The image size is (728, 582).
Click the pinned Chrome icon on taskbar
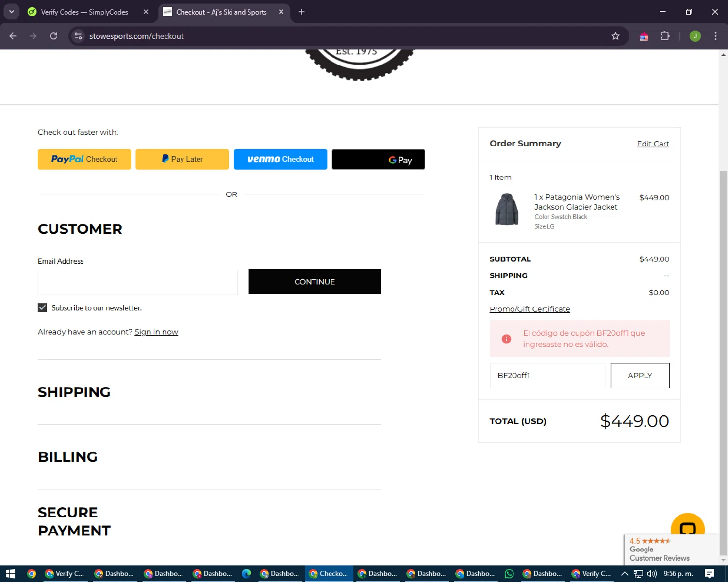coord(32,574)
